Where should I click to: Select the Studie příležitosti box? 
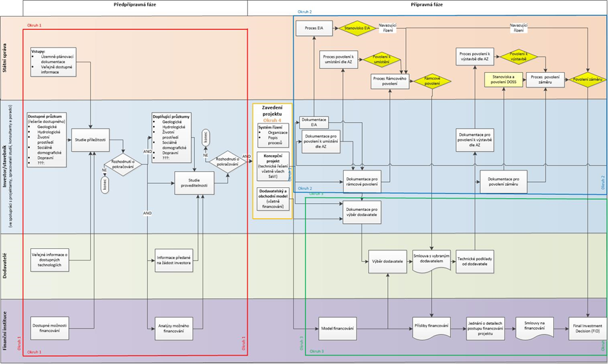(x=90, y=140)
